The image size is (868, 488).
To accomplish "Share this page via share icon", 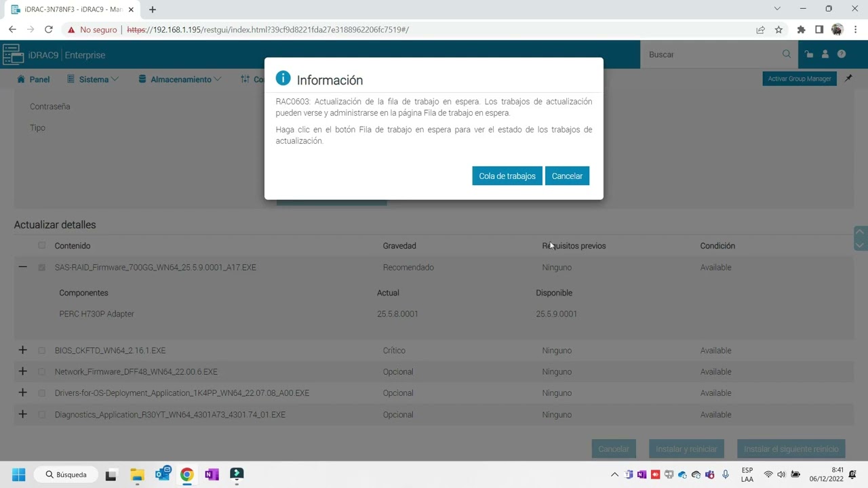I will (x=760, y=30).
